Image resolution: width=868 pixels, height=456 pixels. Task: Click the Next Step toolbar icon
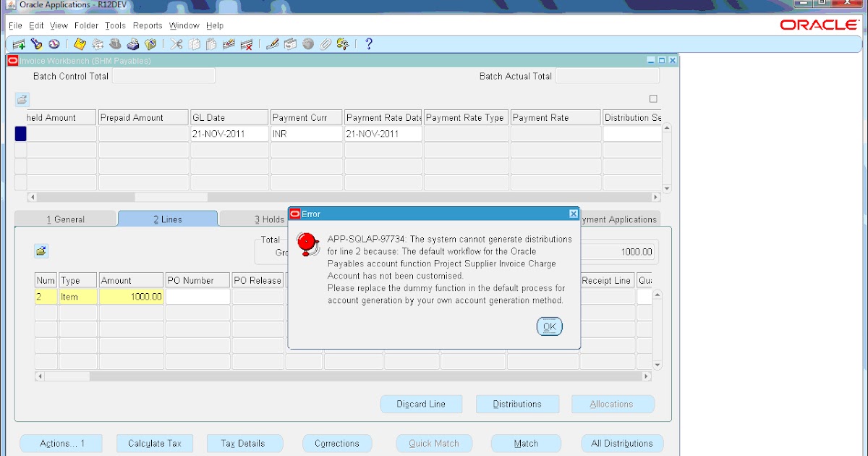point(98,44)
